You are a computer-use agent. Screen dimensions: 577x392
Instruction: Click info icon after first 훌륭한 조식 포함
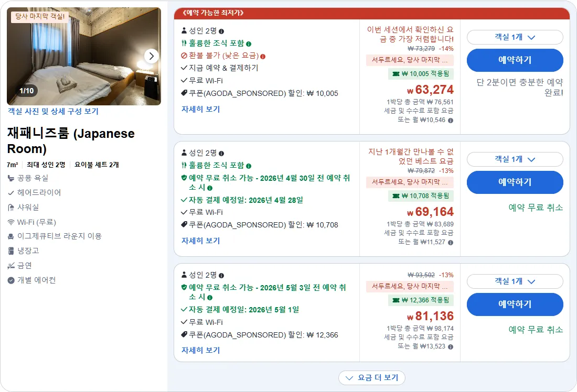coord(249,44)
